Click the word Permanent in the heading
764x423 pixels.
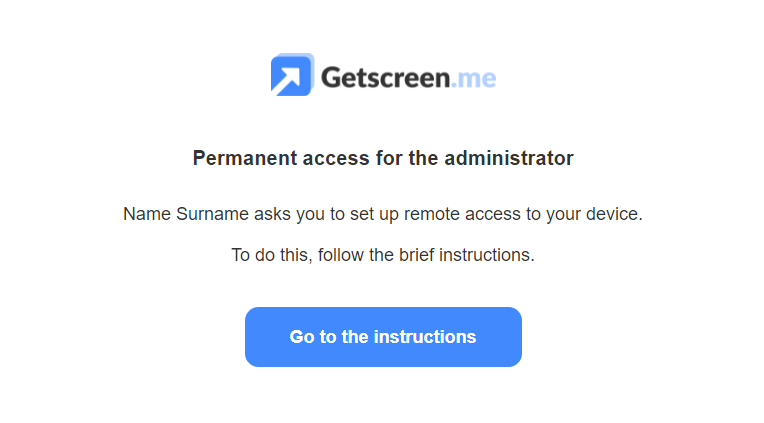pos(245,158)
